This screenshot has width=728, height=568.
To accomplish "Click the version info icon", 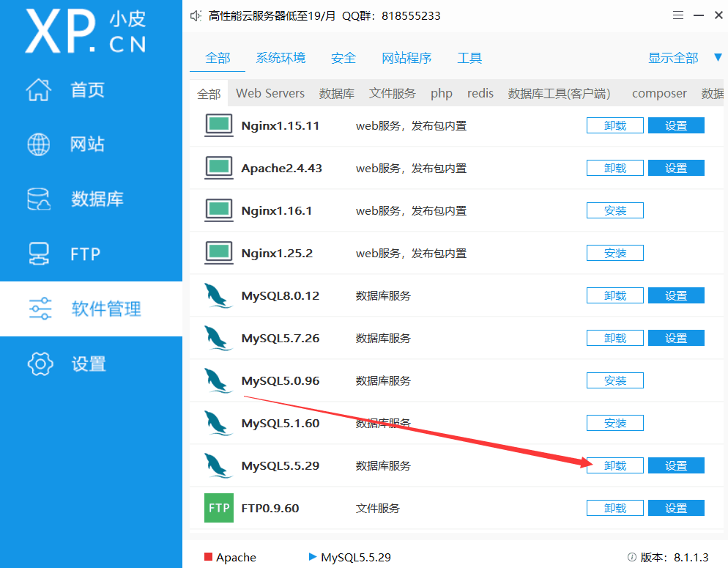I will [x=631, y=557].
